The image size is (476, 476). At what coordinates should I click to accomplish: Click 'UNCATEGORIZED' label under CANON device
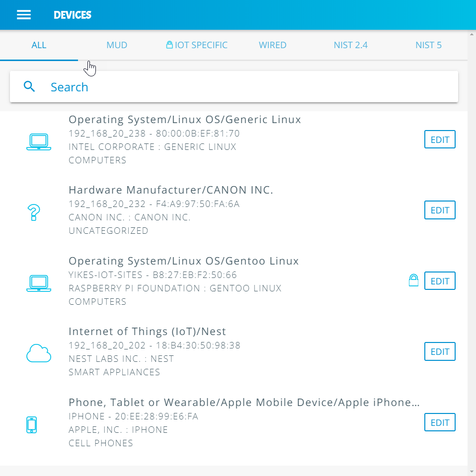(108, 231)
